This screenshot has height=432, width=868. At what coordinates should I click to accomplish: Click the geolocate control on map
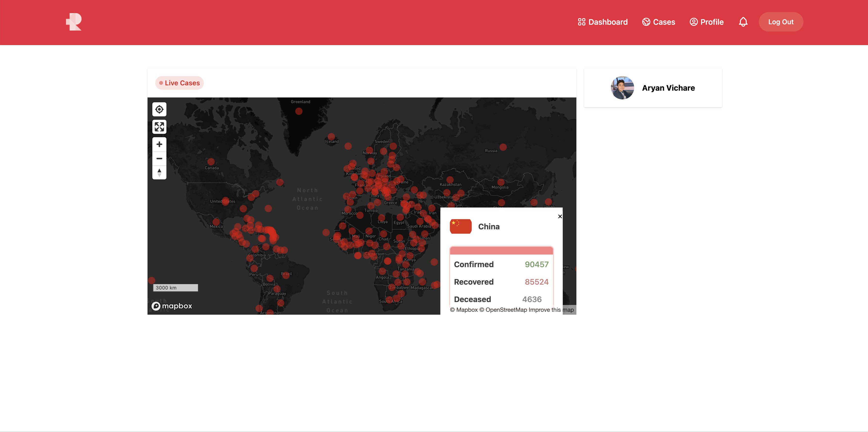click(x=159, y=109)
